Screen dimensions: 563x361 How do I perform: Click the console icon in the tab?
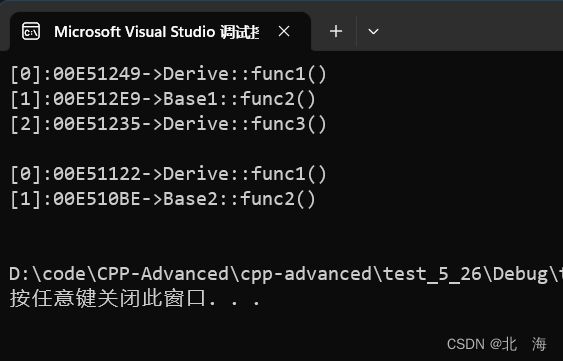pos(31,32)
